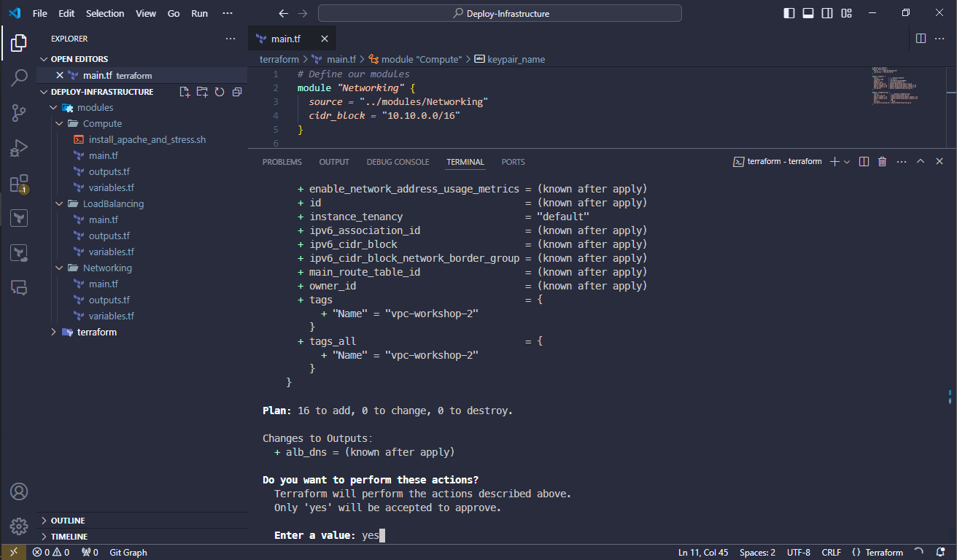Open notifications bell in status bar
The height and width of the screenshot is (560, 957).
click(x=940, y=553)
